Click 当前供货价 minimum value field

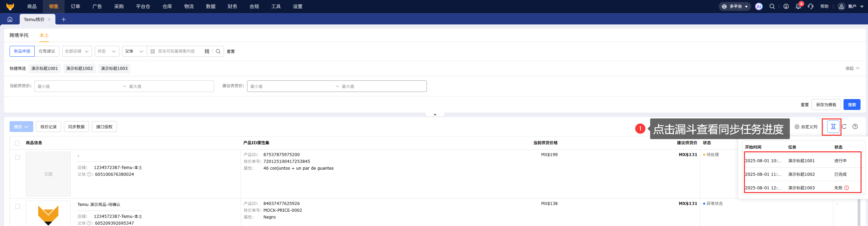pos(78,86)
